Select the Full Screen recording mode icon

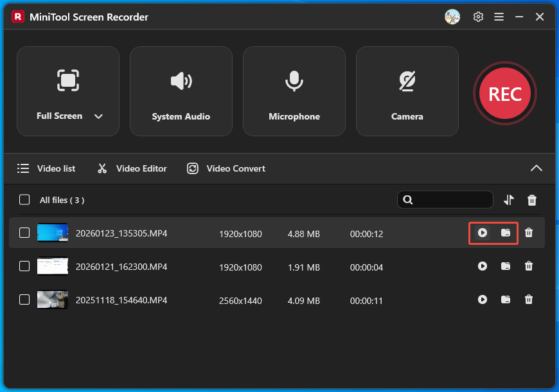(x=68, y=80)
